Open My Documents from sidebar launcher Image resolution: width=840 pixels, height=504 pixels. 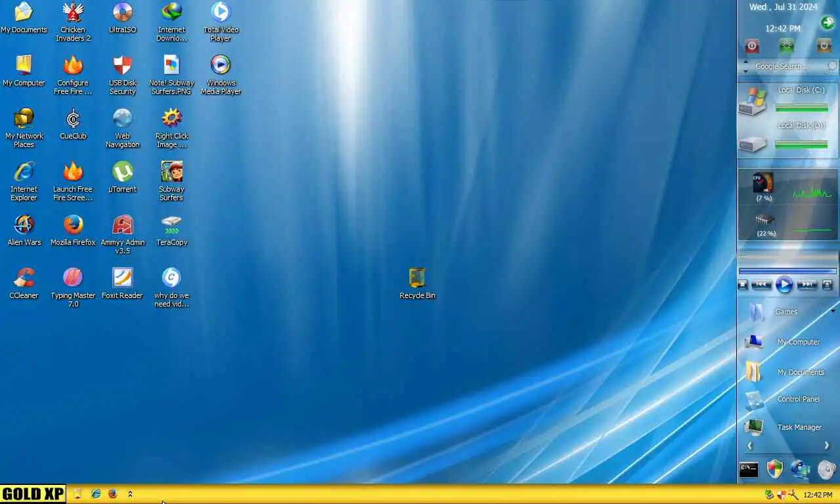click(784, 371)
